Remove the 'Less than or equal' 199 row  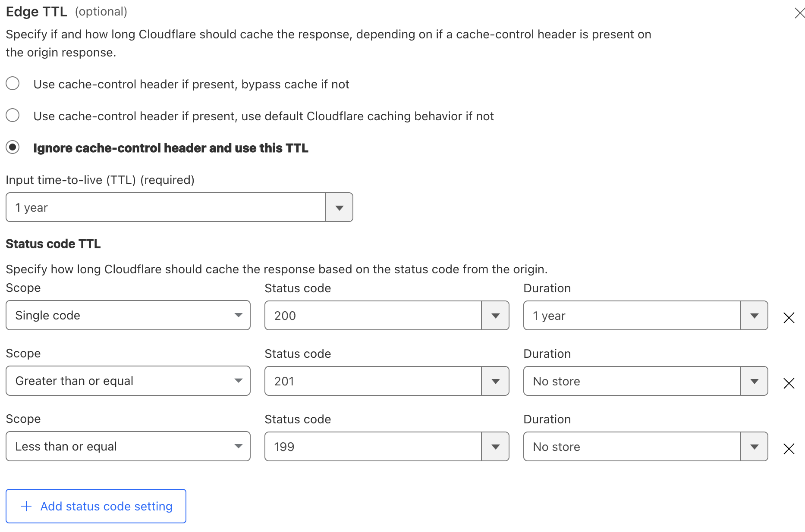pyautogui.click(x=789, y=449)
